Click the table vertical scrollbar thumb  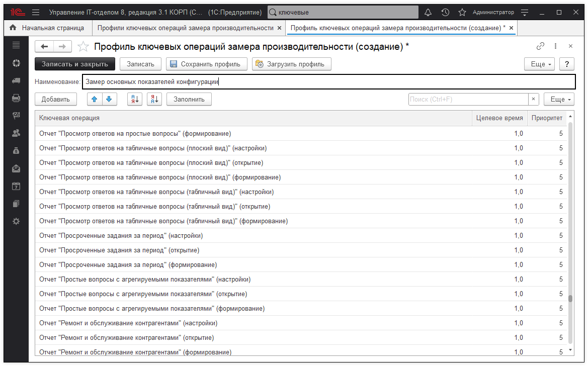point(570,299)
